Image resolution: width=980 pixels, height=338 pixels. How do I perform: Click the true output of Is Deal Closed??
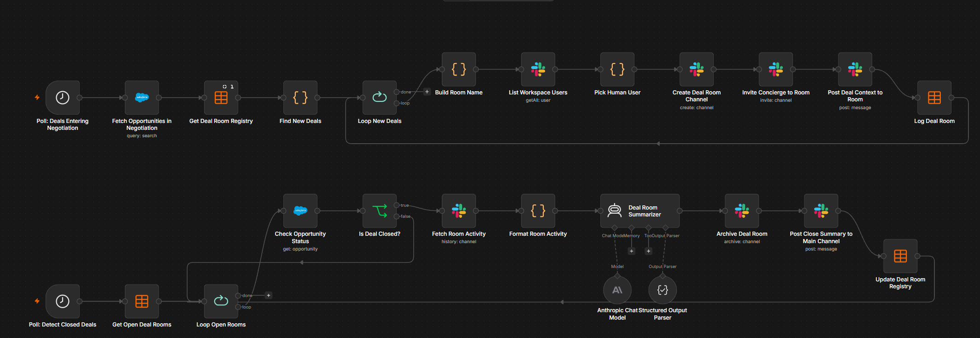point(397,205)
